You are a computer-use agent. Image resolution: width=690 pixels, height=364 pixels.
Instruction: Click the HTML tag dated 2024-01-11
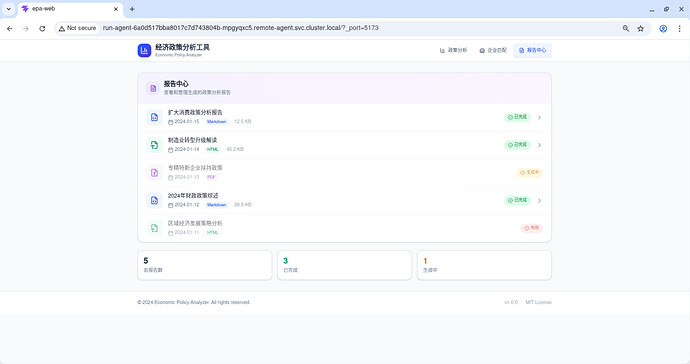(x=213, y=232)
